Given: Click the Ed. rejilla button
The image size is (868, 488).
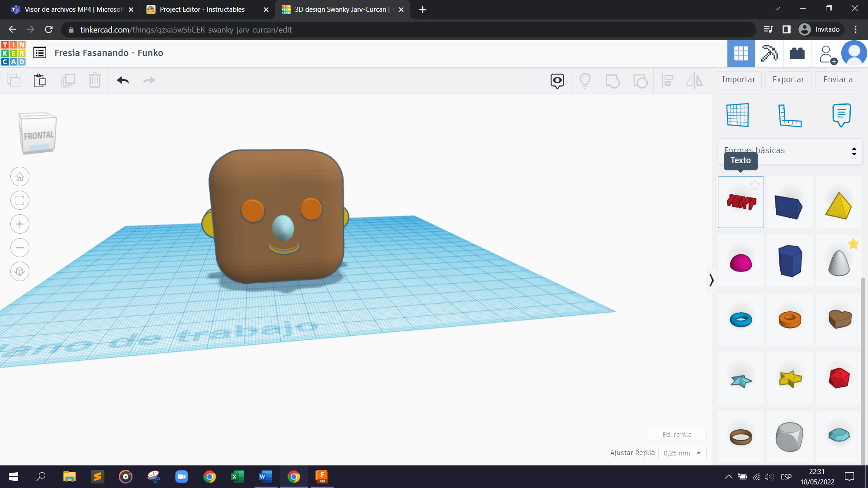Looking at the screenshot, I should click(x=676, y=435).
